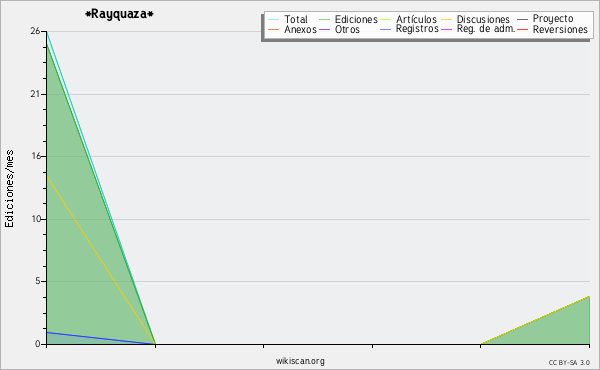Click the CC BY-SA 3.0 license text

[569, 362]
